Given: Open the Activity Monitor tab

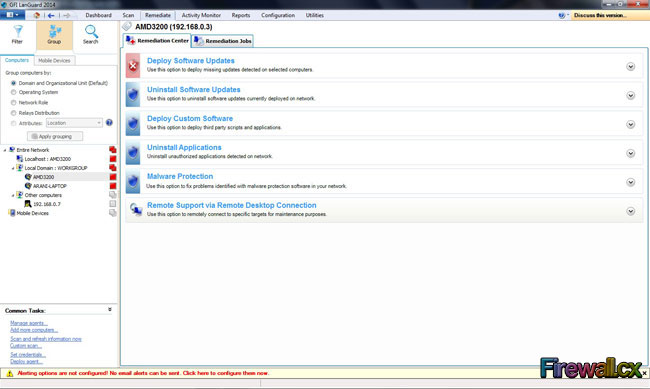Looking at the screenshot, I should coord(201,15).
